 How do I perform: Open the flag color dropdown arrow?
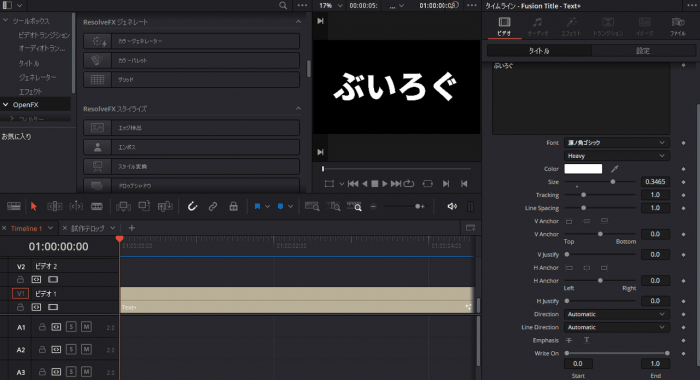pyautogui.click(x=267, y=206)
